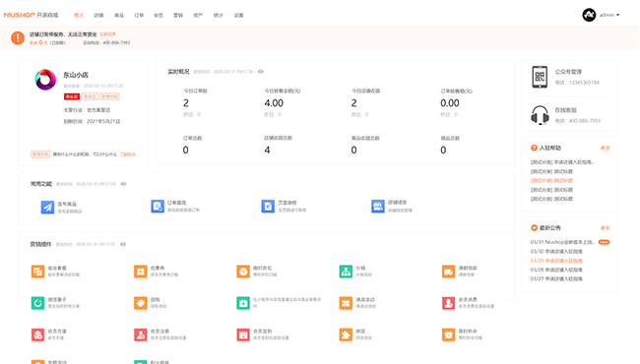
Task: Open the 拼团 puzzle plugin icon
Action: click(346, 334)
